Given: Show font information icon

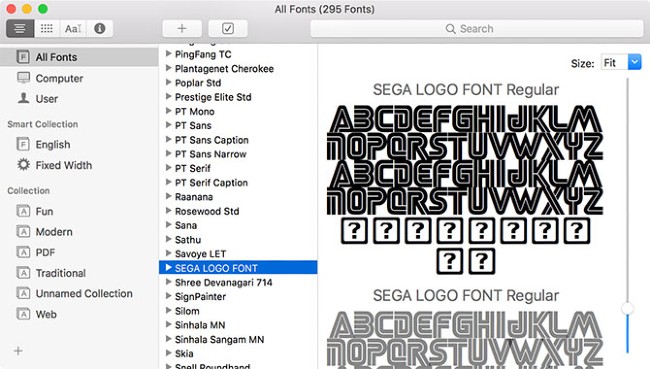Looking at the screenshot, I should (99, 29).
